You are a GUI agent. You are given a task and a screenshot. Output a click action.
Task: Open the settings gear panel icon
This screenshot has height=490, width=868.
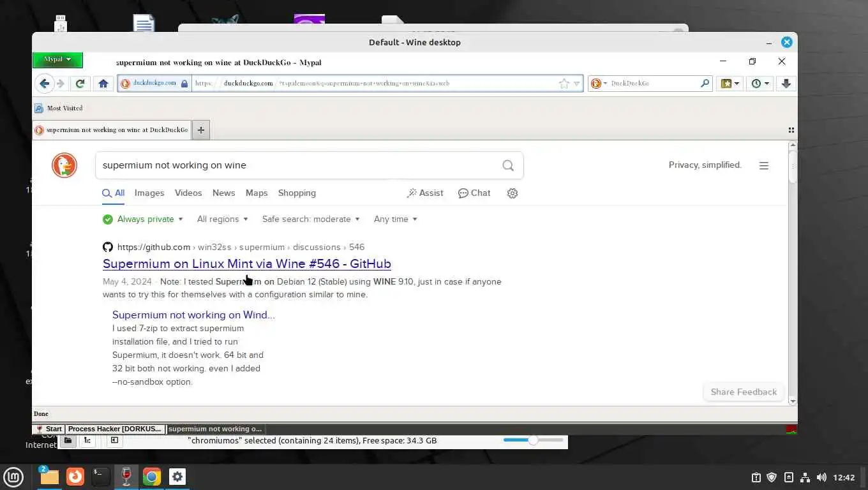pyautogui.click(x=177, y=477)
